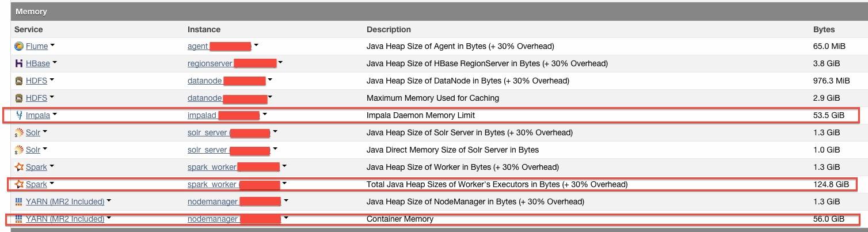This screenshot has height=232, width=868.
Task: Click the Impala service icon
Action: pos(19,115)
